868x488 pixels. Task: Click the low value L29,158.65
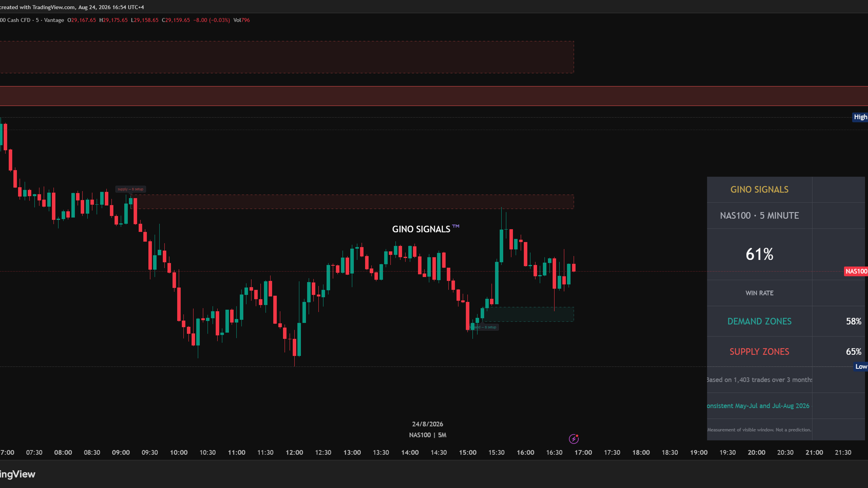coord(144,20)
